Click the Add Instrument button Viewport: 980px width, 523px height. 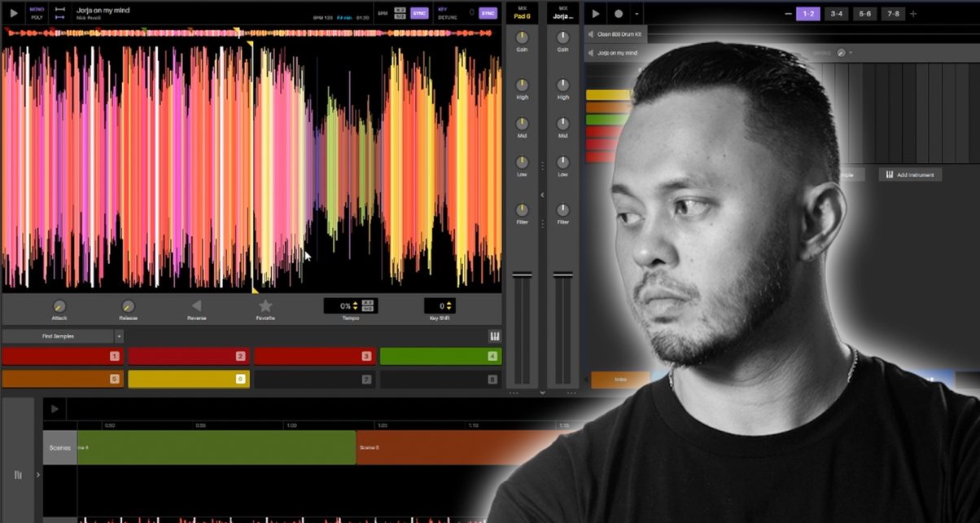point(910,175)
